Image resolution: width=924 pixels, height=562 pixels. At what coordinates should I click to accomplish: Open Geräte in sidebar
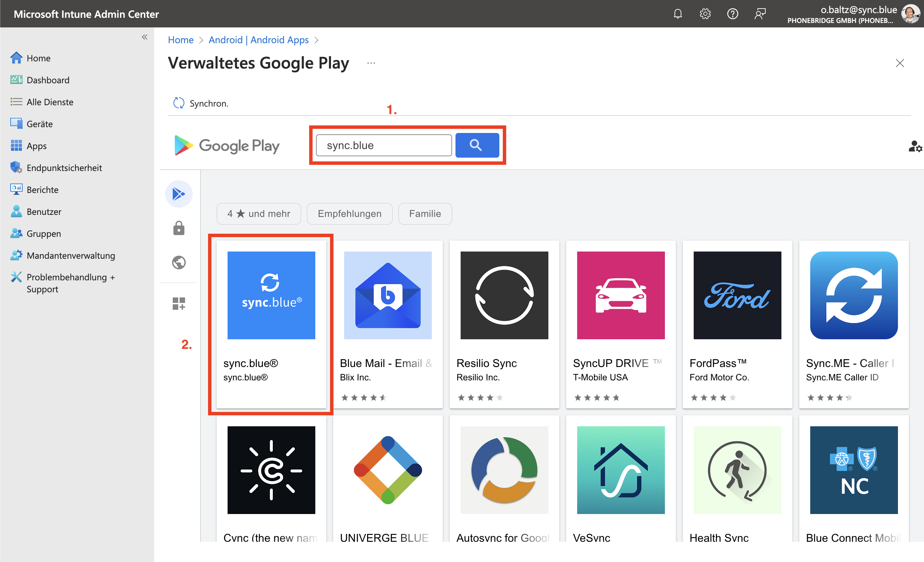(32, 124)
